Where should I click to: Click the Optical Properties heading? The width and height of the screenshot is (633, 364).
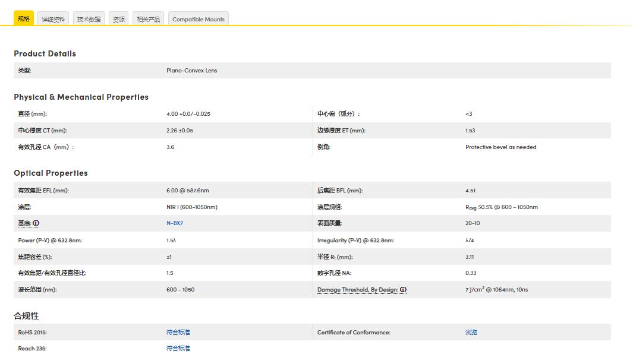point(51,173)
